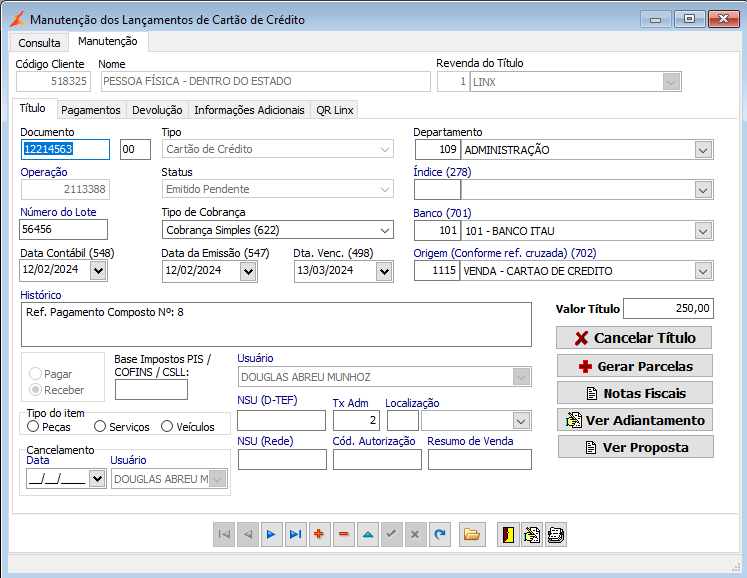Image resolution: width=747 pixels, height=578 pixels.
Task: Click the teal triangle edit record icon
Action: tap(368, 535)
